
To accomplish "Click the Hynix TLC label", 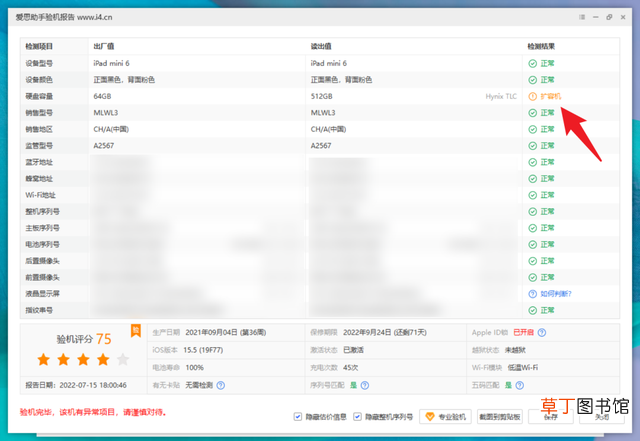I will [x=501, y=96].
